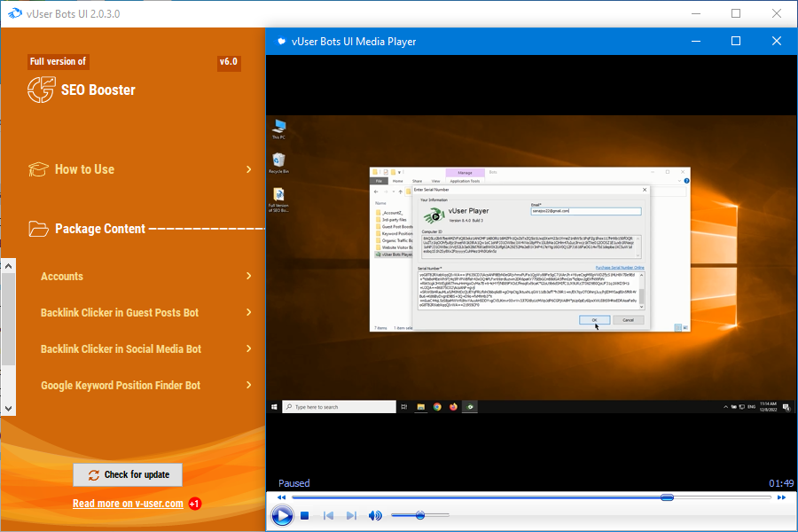Click the File Explorer taskbar icon in video
The image size is (798, 532).
coord(421,407)
